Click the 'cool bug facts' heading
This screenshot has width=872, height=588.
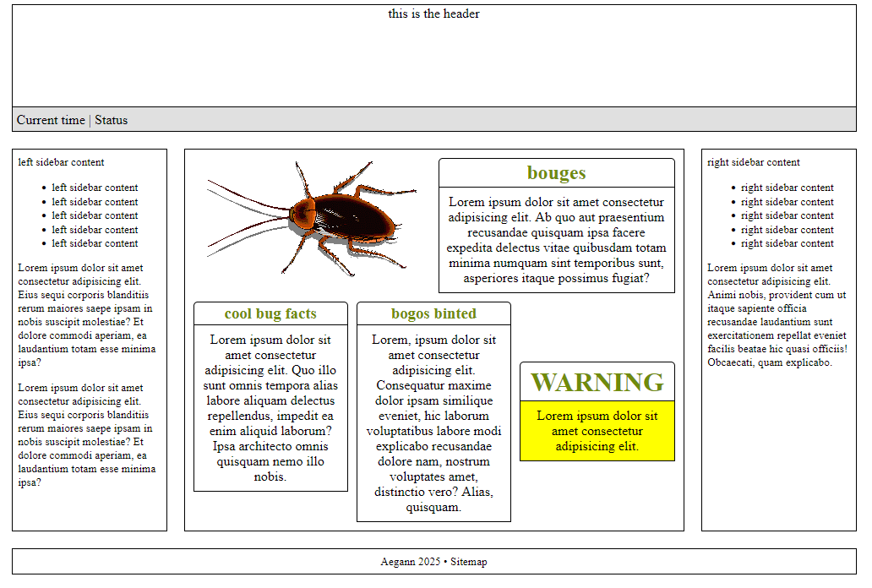click(x=271, y=313)
